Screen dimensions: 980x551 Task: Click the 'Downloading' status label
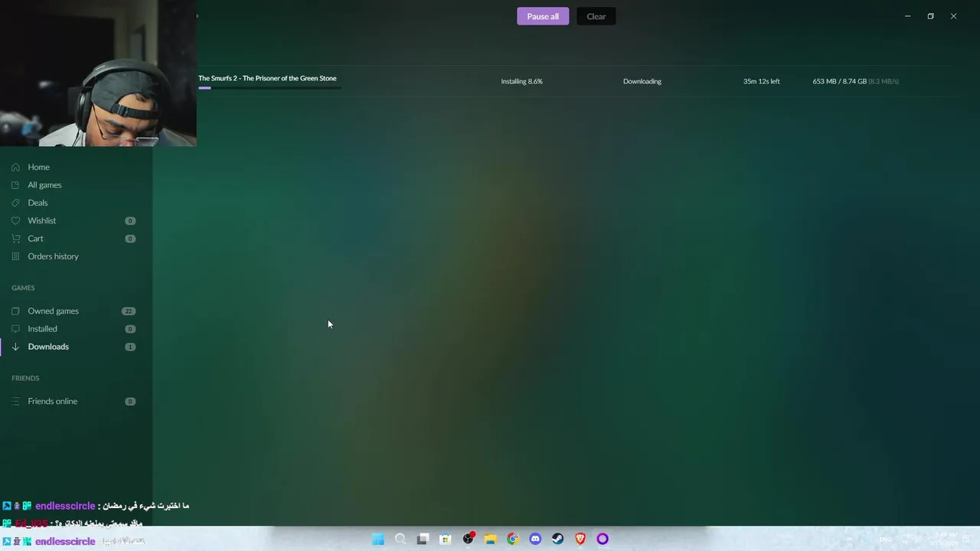642,81
